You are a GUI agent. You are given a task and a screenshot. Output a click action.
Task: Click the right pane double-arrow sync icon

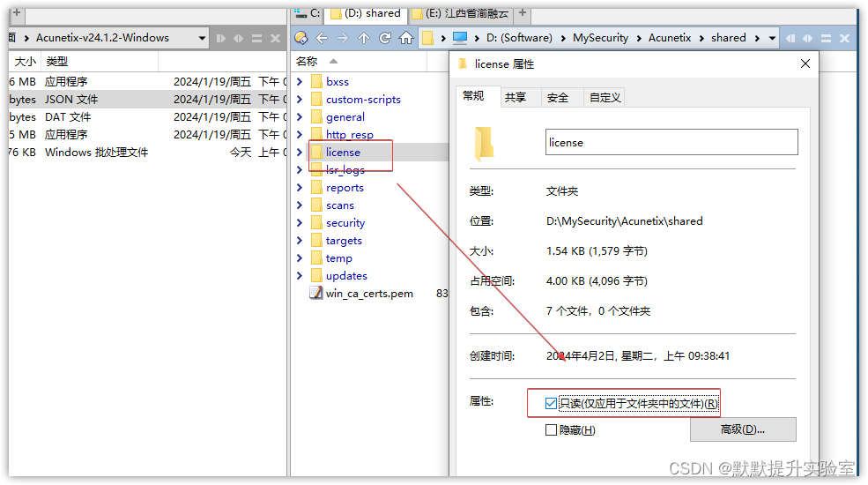(808, 38)
